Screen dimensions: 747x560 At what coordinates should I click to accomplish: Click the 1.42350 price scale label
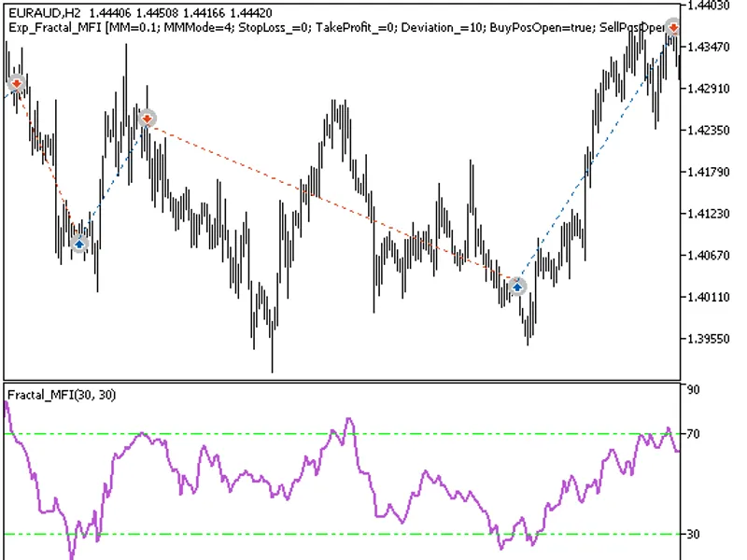[x=709, y=130]
